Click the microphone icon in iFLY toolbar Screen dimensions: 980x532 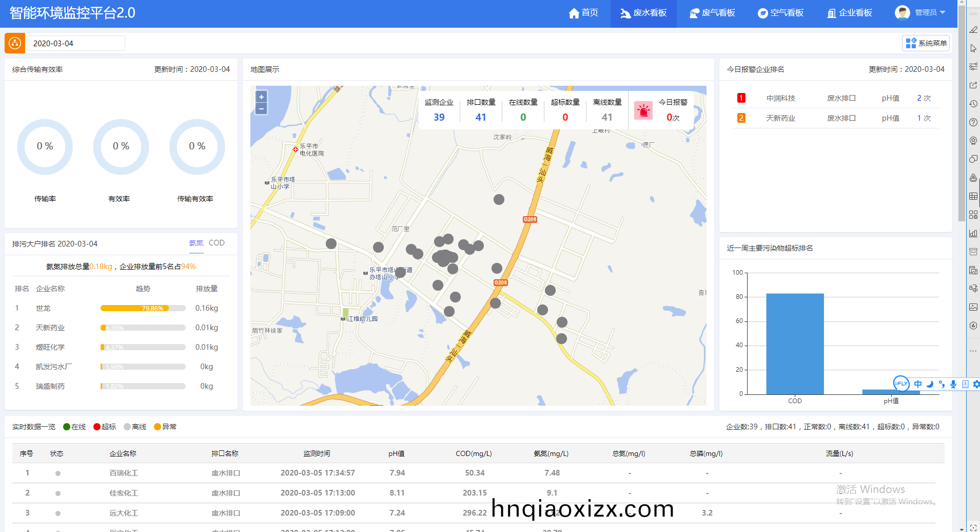(953, 384)
